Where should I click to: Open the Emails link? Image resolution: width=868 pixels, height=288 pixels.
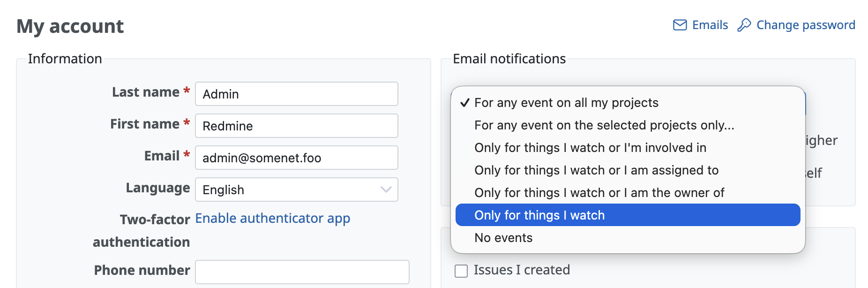pyautogui.click(x=710, y=25)
